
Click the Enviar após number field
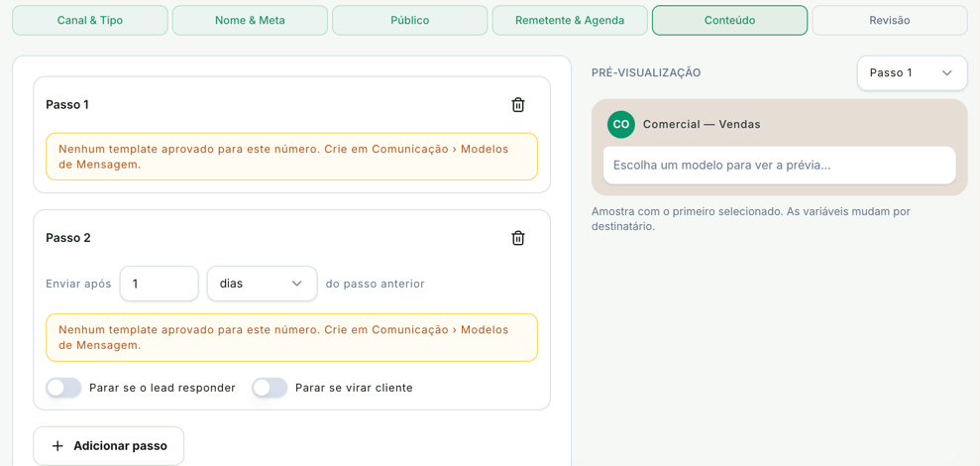point(160,284)
